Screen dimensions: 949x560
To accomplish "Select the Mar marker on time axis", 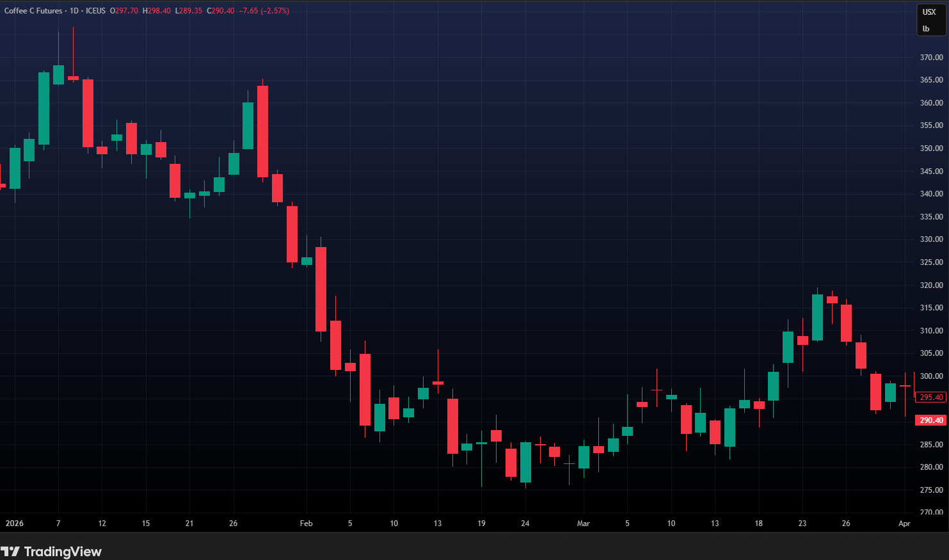I will 583,524.
